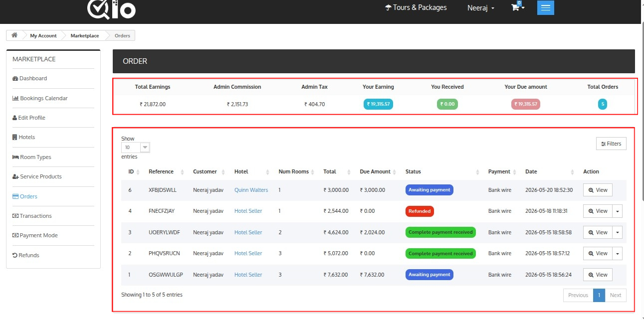
Task: Select page 1 in pagination
Action: tap(600, 295)
